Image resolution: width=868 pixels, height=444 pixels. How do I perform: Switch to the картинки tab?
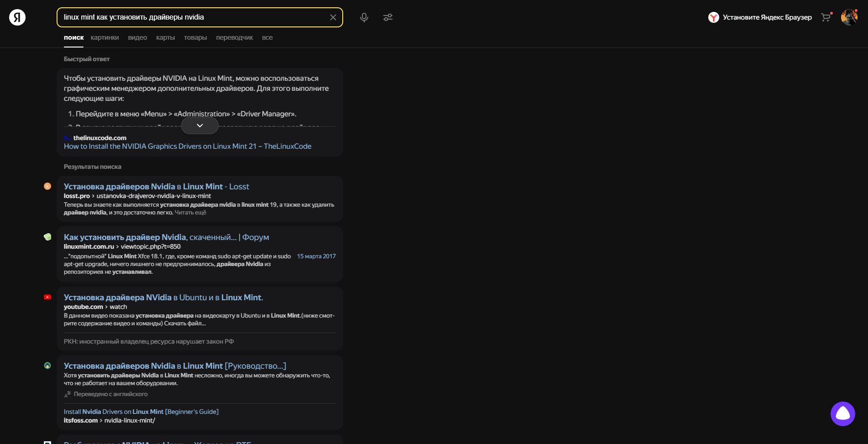tap(104, 37)
